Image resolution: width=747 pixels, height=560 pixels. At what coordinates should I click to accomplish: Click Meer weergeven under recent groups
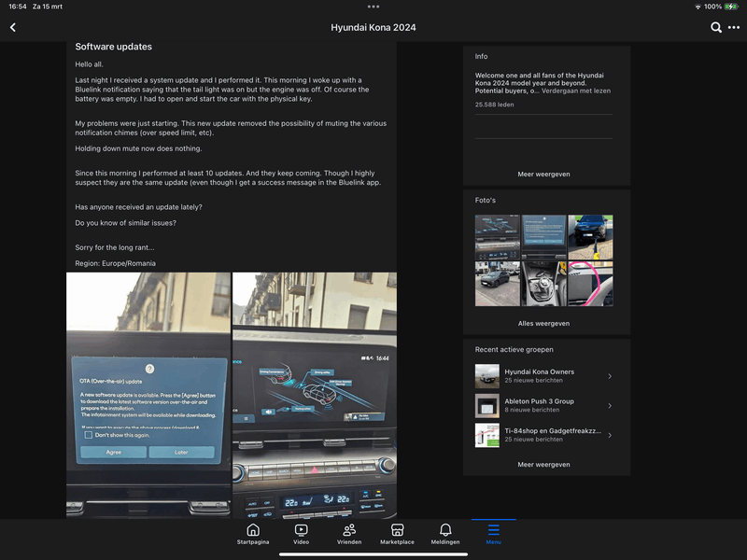click(543, 465)
